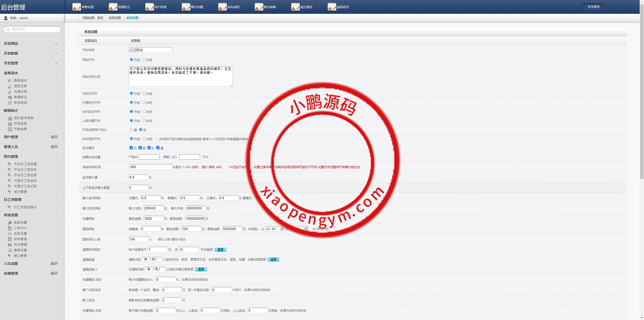Toggle the 分 betting mode checkbox
This screenshot has width=644, height=320.
pyautogui.click(x=149, y=148)
